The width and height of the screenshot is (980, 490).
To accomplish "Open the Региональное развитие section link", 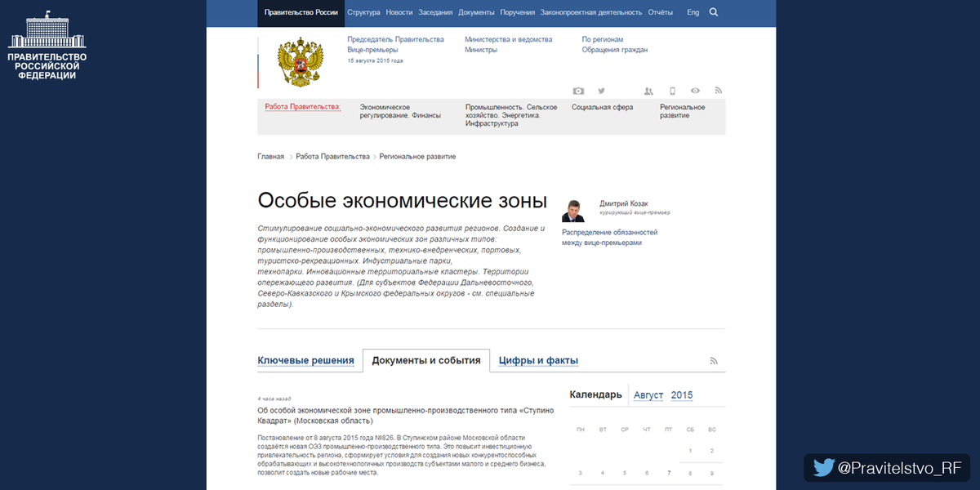I will [682, 111].
